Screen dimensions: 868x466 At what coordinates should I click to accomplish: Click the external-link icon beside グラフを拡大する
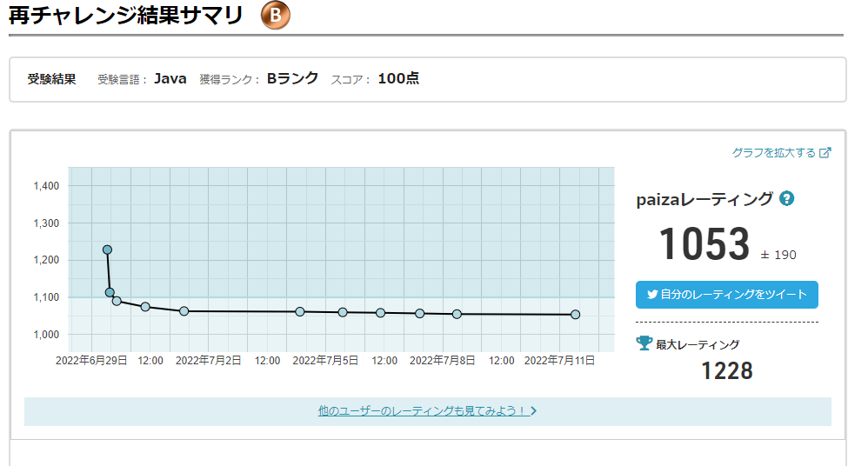825,153
